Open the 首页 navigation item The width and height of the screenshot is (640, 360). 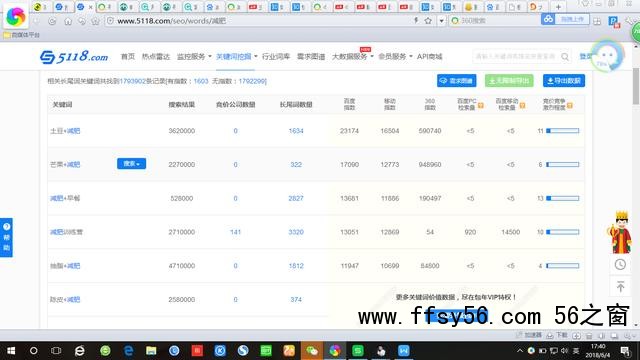(128, 56)
